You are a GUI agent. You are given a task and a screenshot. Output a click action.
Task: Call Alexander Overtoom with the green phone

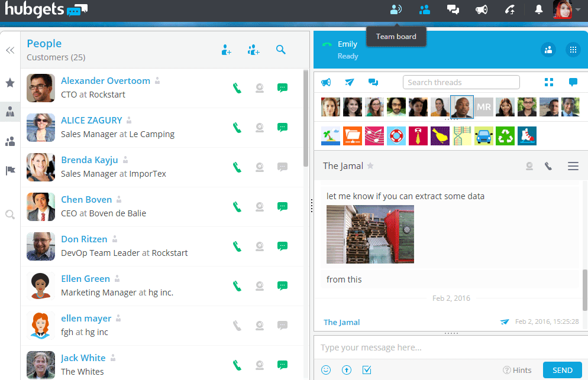(x=237, y=88)
